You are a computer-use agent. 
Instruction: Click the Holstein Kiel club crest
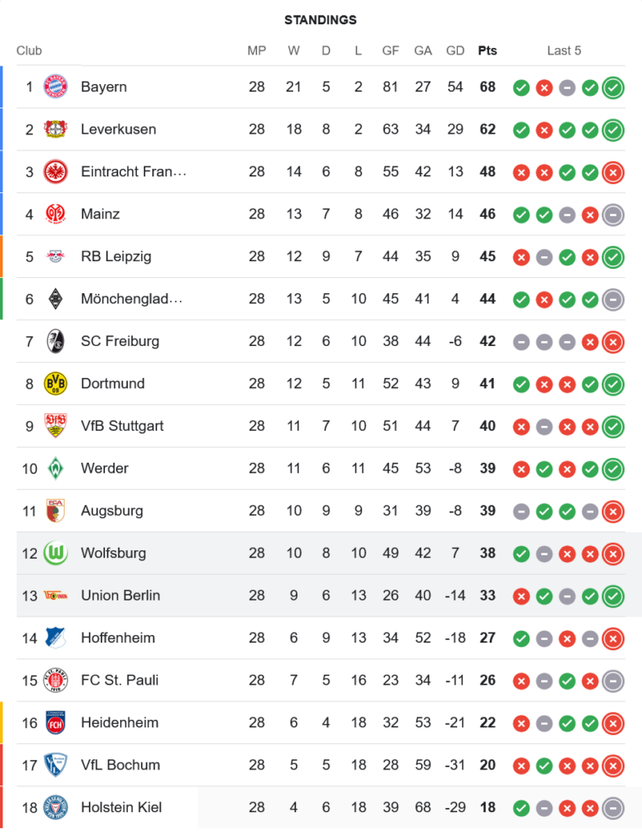pyautogui.click(x=55, y=807)
